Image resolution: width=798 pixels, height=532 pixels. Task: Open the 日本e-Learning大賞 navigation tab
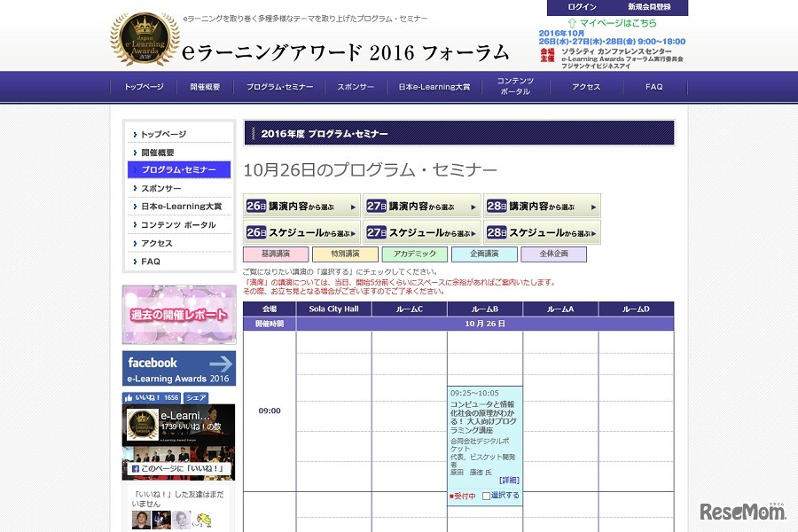coord(434,87)
